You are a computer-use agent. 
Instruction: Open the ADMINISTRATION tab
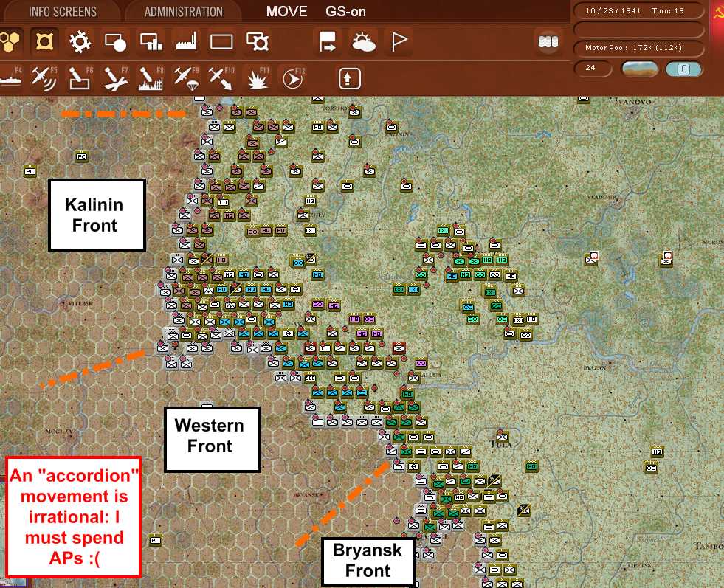click(183, 12)
